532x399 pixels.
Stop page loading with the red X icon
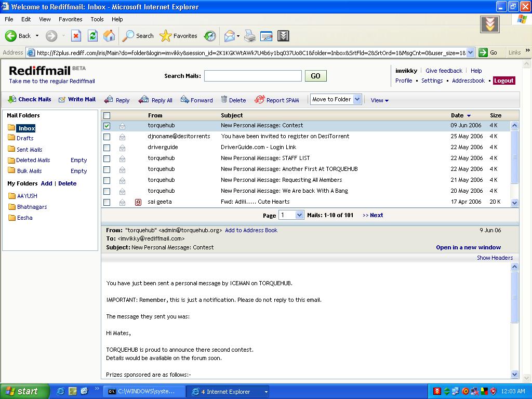(76, 36)
